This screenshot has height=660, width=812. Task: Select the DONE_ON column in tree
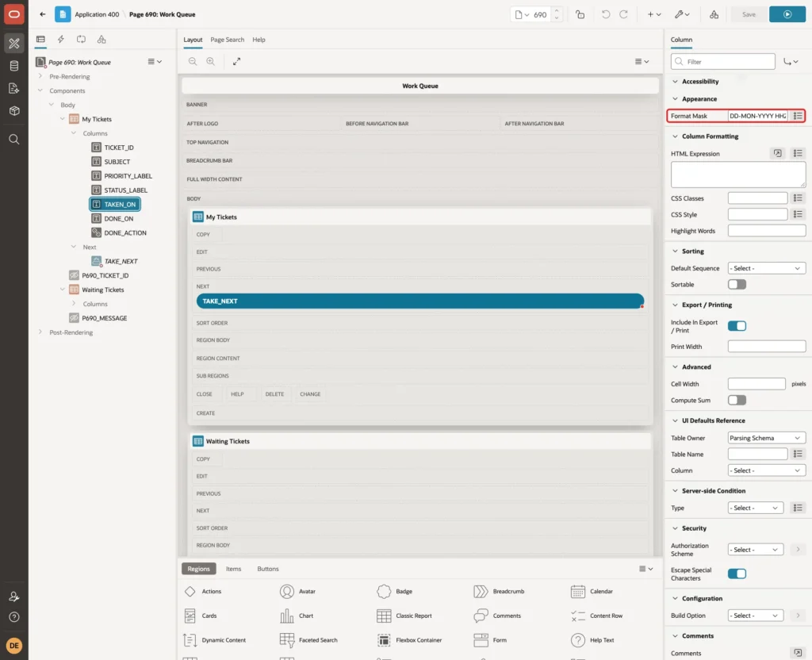click(119, 219)
